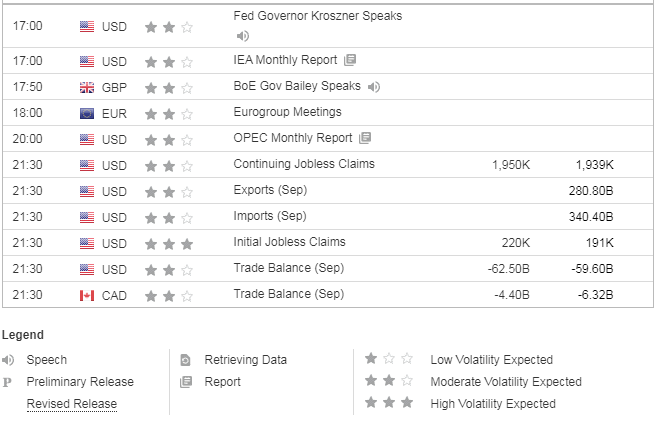Open the Imports (Sep) event

(270, 216)
